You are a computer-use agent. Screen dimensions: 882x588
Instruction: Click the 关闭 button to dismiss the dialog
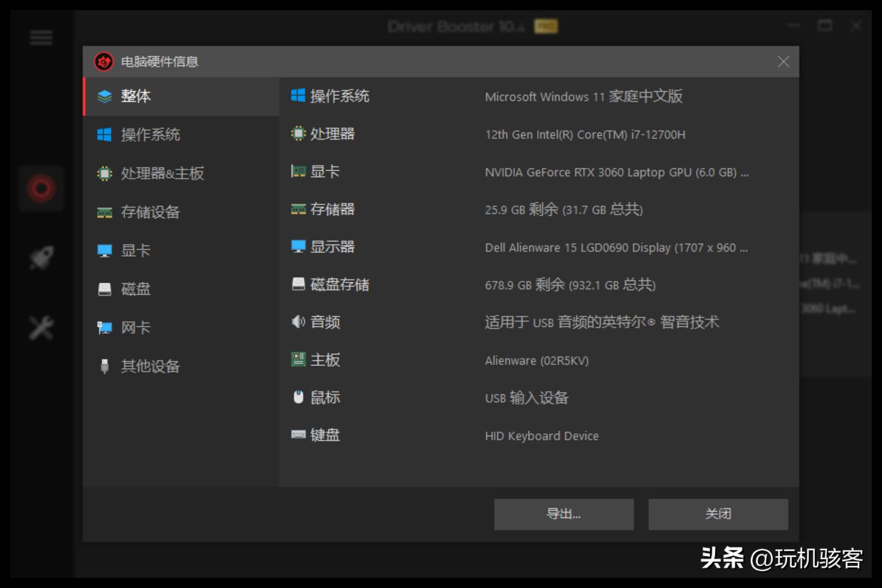pos(717,514)
